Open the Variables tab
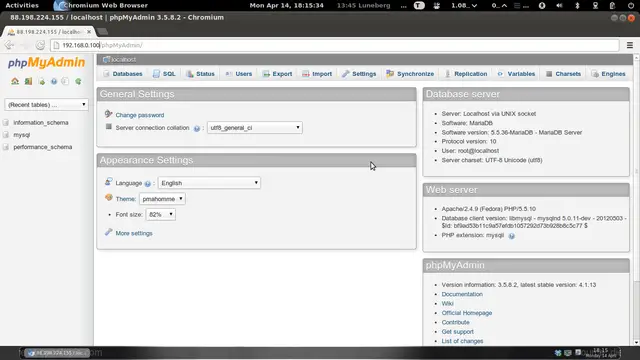 [516, 74]
